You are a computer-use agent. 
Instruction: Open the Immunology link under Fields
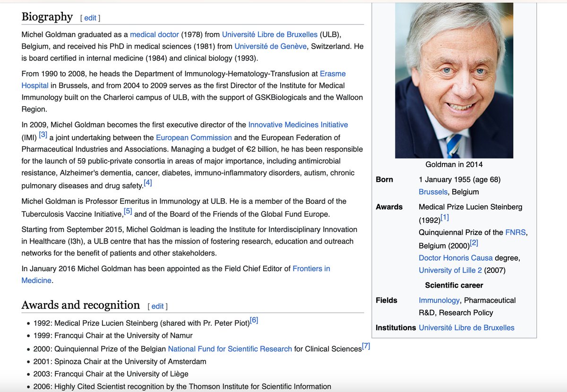(x=439, y=300)
